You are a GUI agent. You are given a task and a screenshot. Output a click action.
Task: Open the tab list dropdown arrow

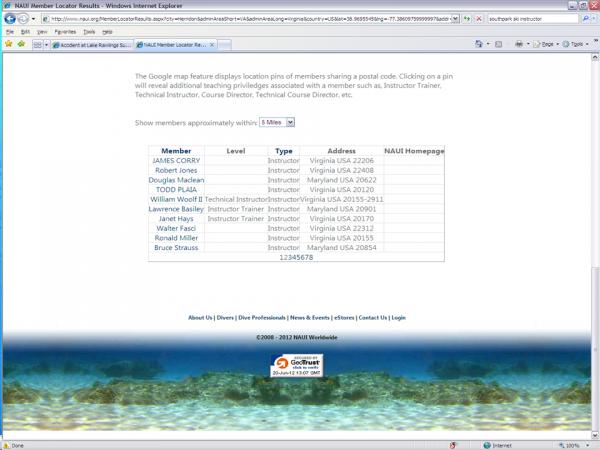click(46, 45)
